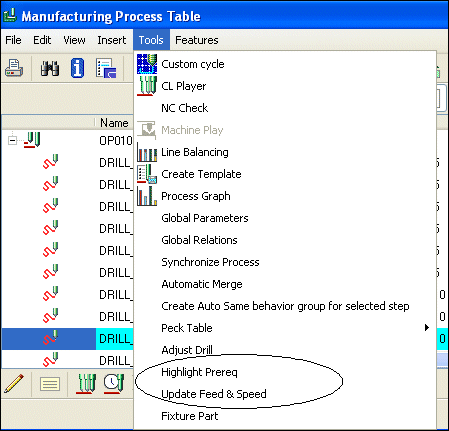Click Create Template in the menu
Viewport: 449px width, 431px height.
201,174
